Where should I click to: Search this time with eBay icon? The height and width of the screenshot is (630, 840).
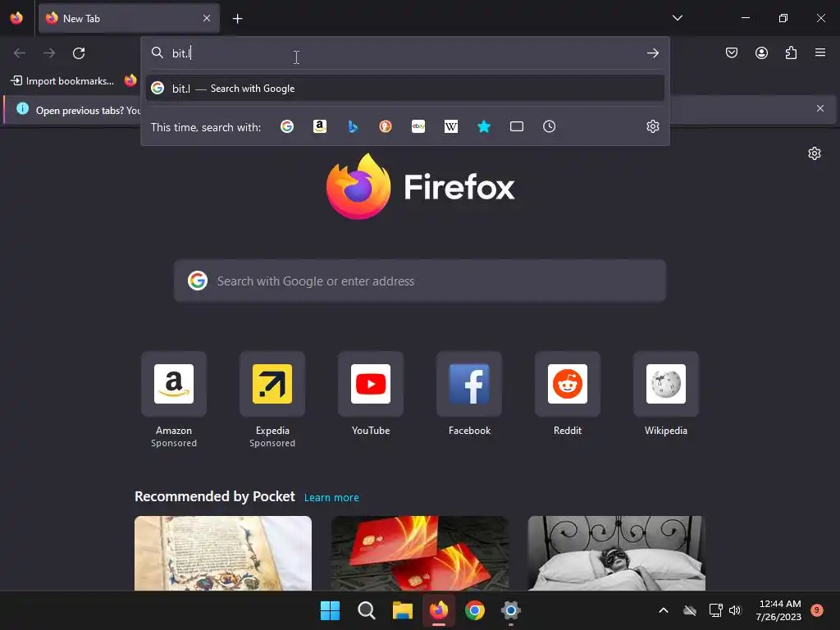(x=418, y=126)
